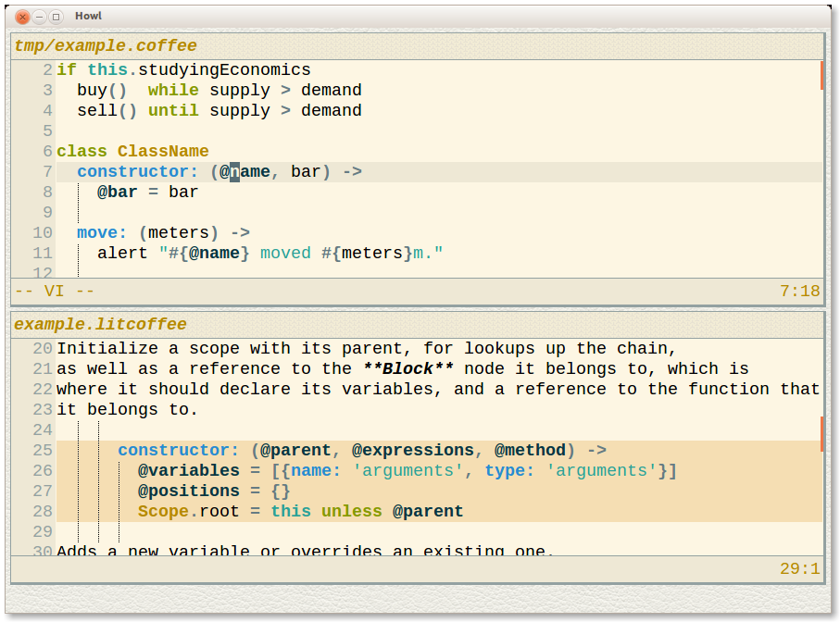Click 'sell()' on line 4
The height and width of the screenshot is (622, 840).
click(107, 110)
